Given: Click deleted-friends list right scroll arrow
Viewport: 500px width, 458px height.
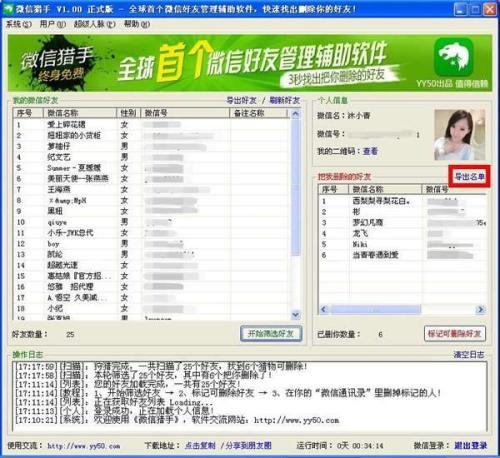Looking at the screenshot, I should pyautogui.click(x=480, y=309).
